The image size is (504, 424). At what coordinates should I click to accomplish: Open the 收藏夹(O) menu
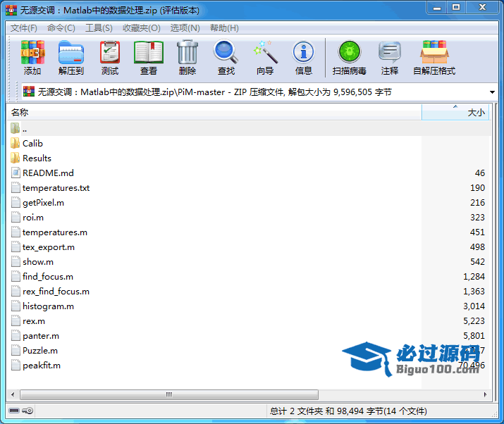point(142,28)
